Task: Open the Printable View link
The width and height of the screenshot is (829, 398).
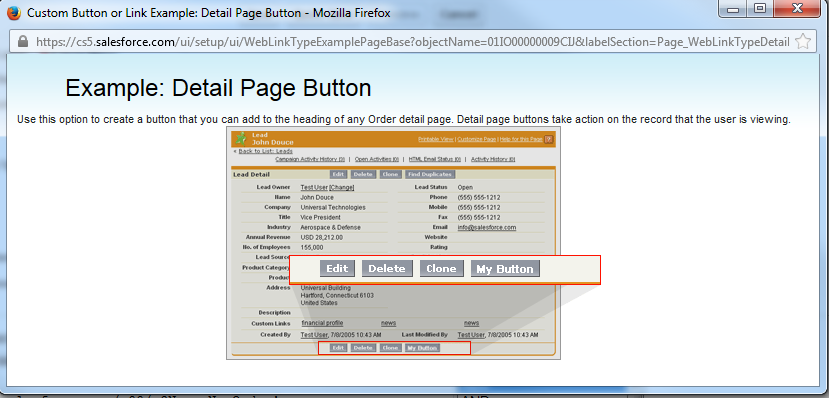Action: [436, 139]
